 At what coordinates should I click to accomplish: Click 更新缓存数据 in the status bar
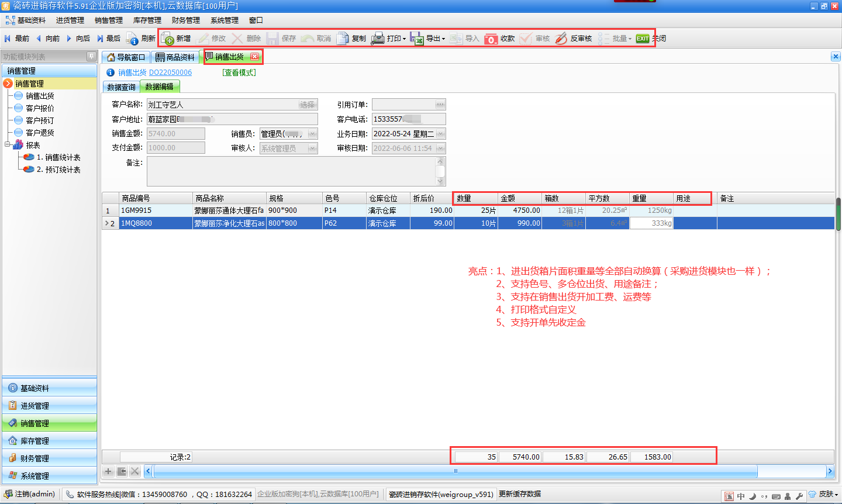520,495
